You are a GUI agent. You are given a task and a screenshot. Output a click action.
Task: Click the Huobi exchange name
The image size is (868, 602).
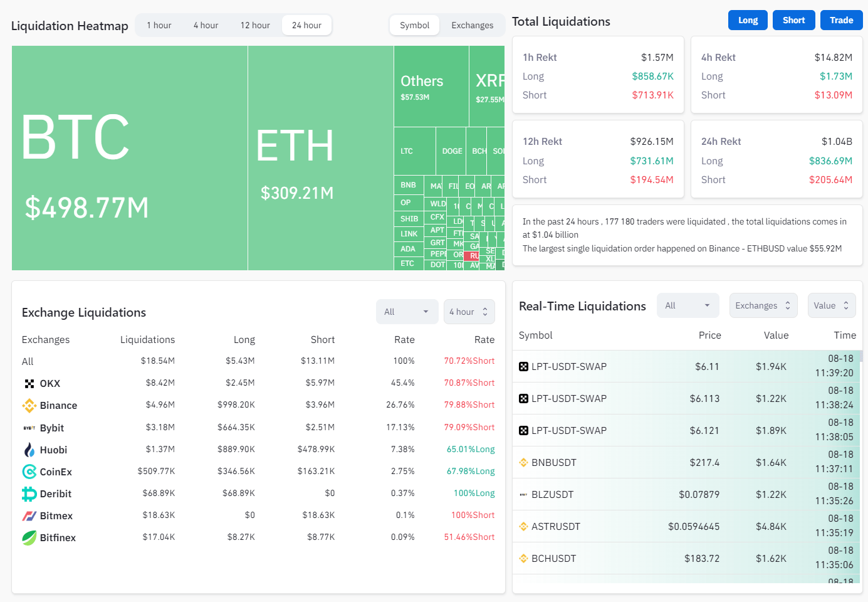53,450
